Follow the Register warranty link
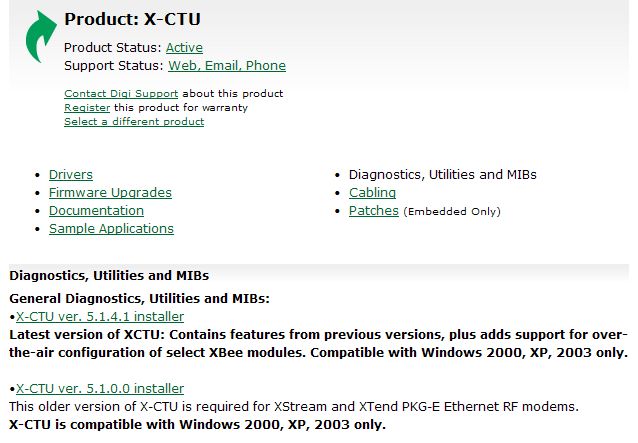The image size is (638, 443). [x=87, y=107]
